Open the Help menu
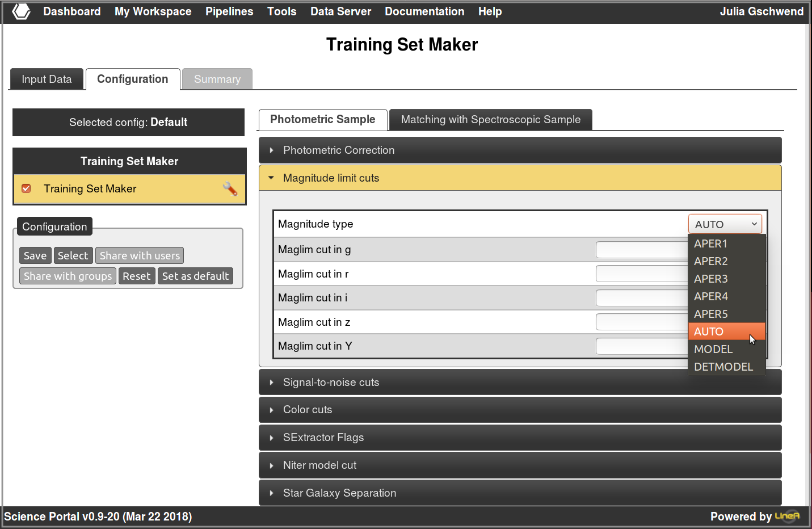The image size is (812, 529). pos(490,11)
